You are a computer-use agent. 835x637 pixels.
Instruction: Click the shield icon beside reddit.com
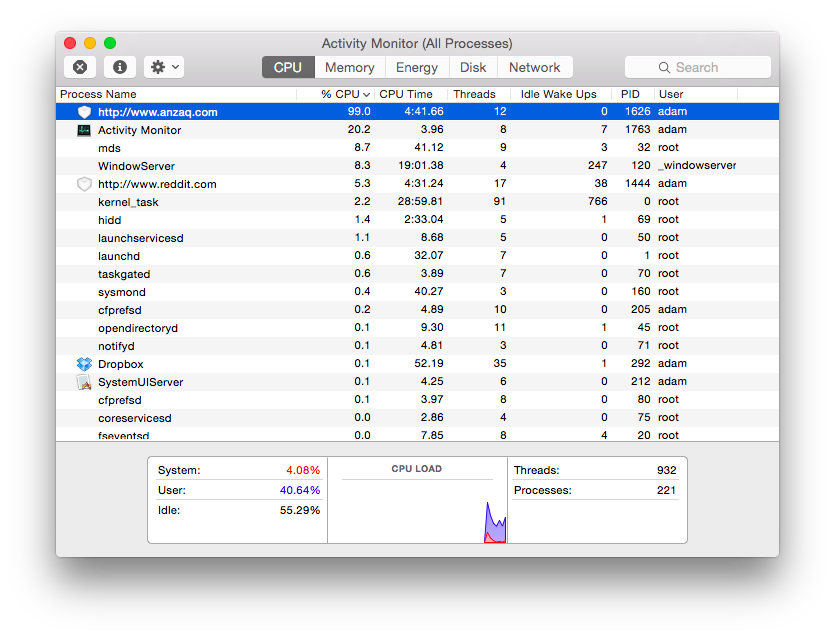click(84, 184)
